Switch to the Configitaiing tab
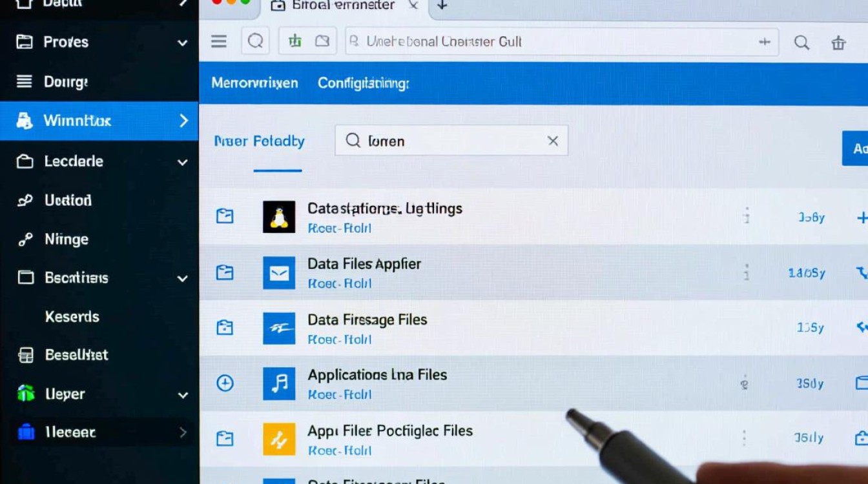868x484 pixels. 363,83
